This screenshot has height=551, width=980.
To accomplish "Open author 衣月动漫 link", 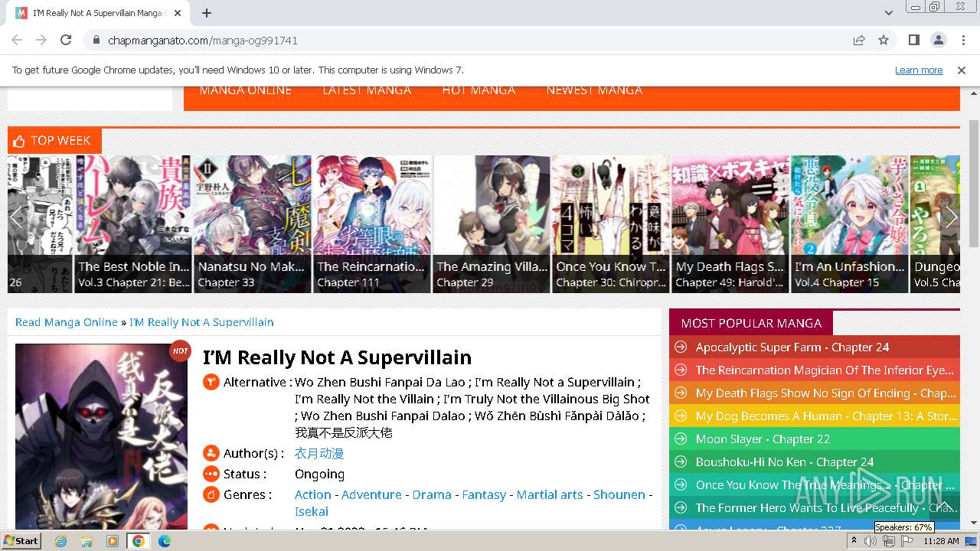I will pos(319,453).
